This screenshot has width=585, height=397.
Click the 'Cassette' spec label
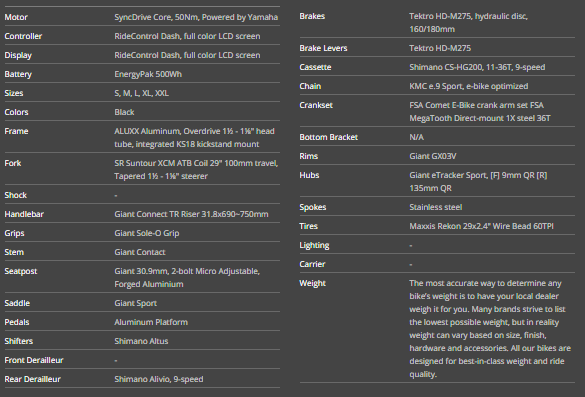coord(315,67)
